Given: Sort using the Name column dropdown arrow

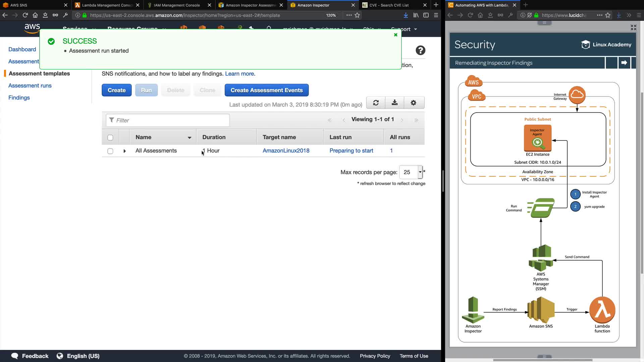Looking at the screenshot, I should coord(189,138).
